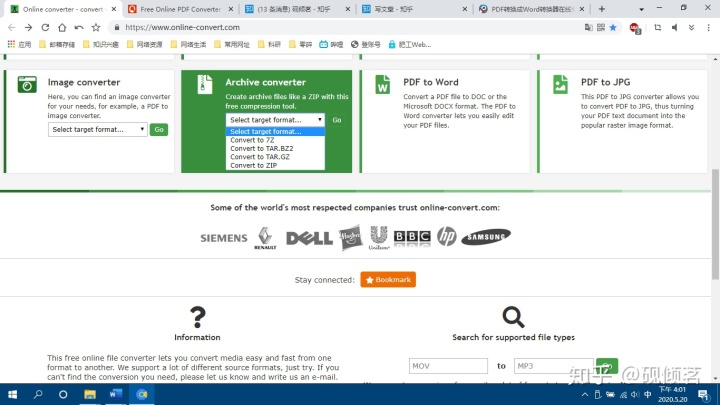
Task: Open the Archive converter target format dropdown
Action: [x=275, y=120]
